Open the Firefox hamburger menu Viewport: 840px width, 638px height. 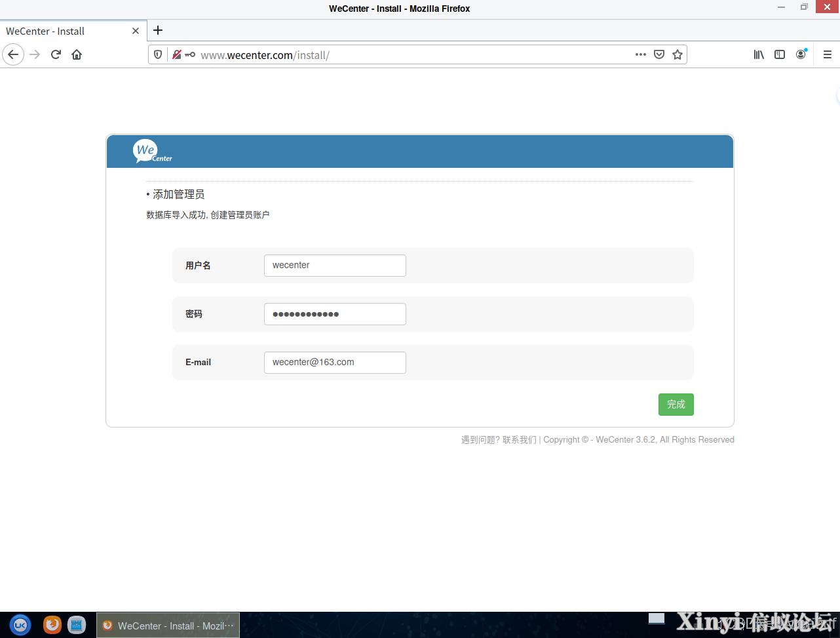828,54
